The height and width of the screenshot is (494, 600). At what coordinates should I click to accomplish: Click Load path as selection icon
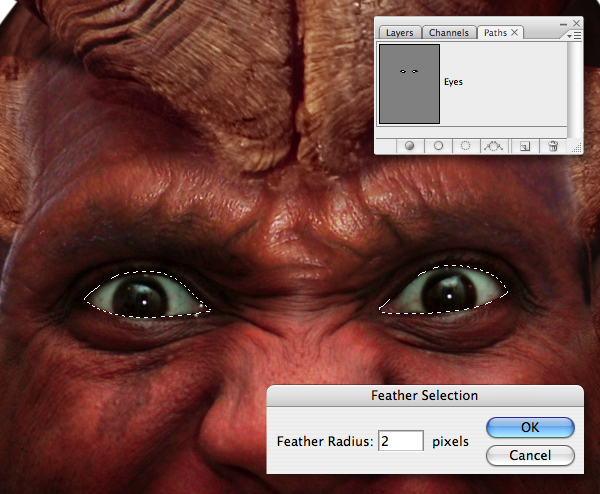[x=465, y=146]
